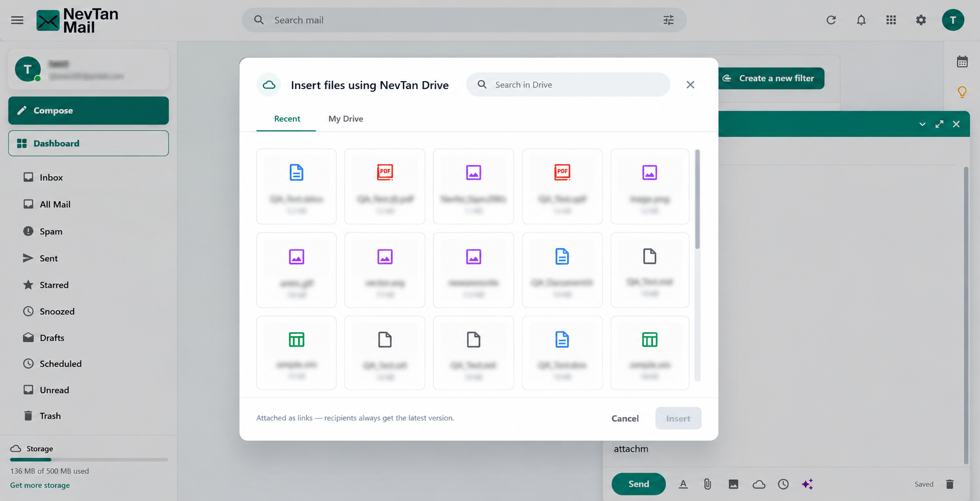This screenshot has height=501, width=980.
Task: Open the profile avatar in the header
Action: (953, 20)
